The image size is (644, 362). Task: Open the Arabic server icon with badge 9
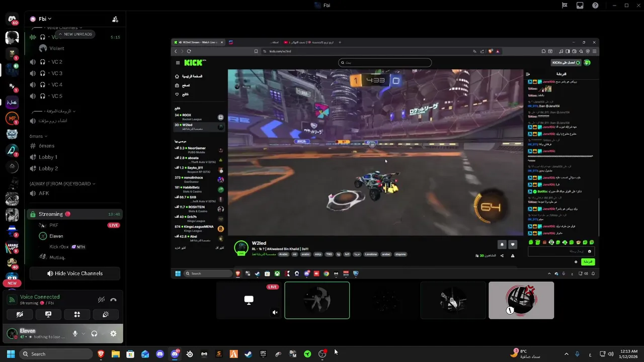tap(12, 247)
